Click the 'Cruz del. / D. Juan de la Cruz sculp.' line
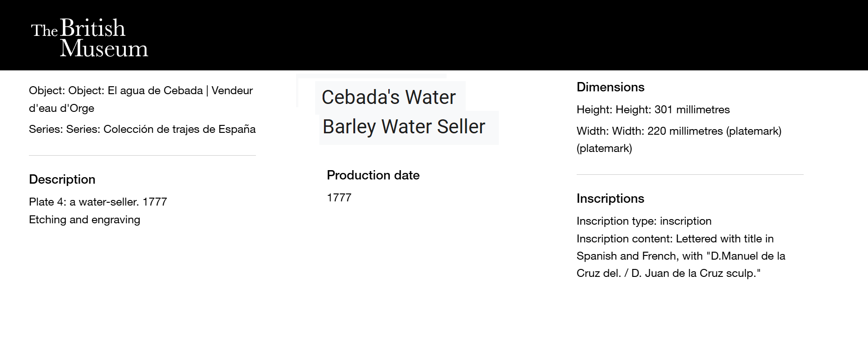This screenshot has height=344, width=868. coord(668,273)
